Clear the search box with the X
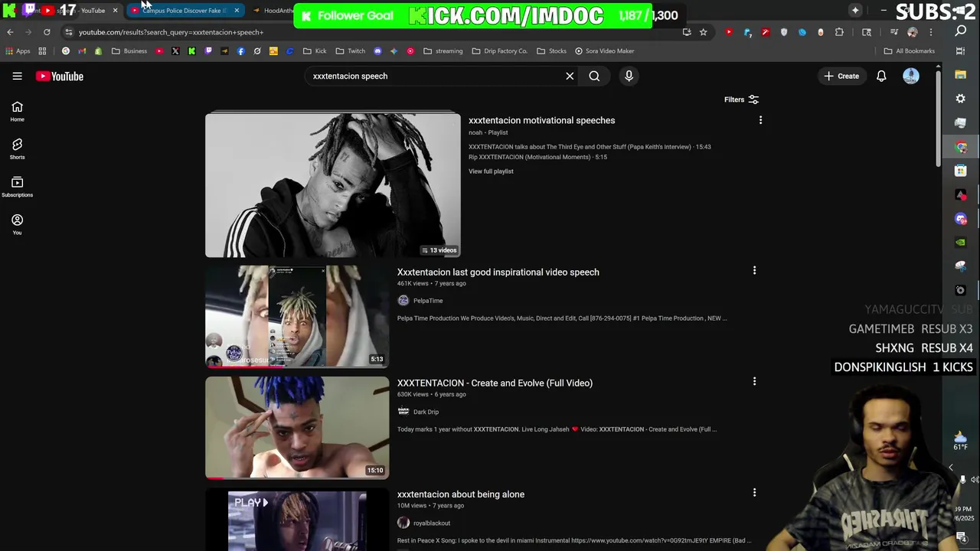This screenshot has width=980, height=551. click(x=570, y=76)
